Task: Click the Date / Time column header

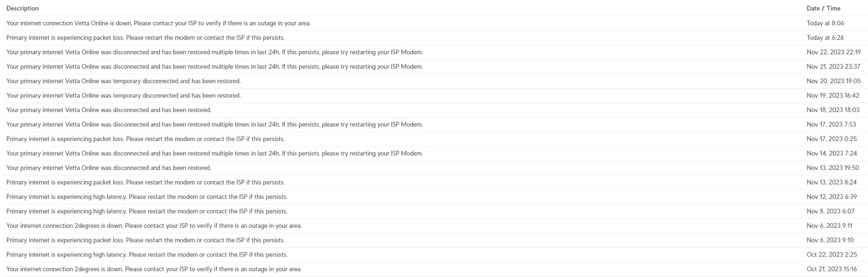Action: pos(823,8)
